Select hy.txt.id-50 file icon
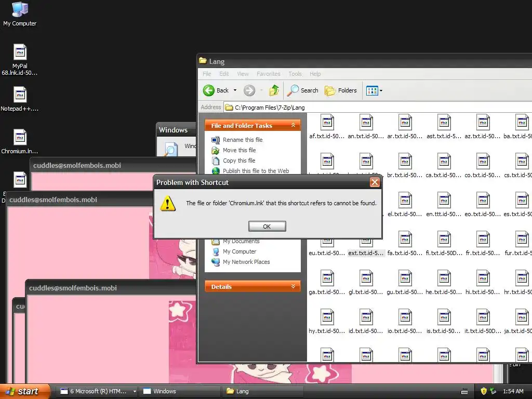532x399 pixels. click(x=327, y=318)
